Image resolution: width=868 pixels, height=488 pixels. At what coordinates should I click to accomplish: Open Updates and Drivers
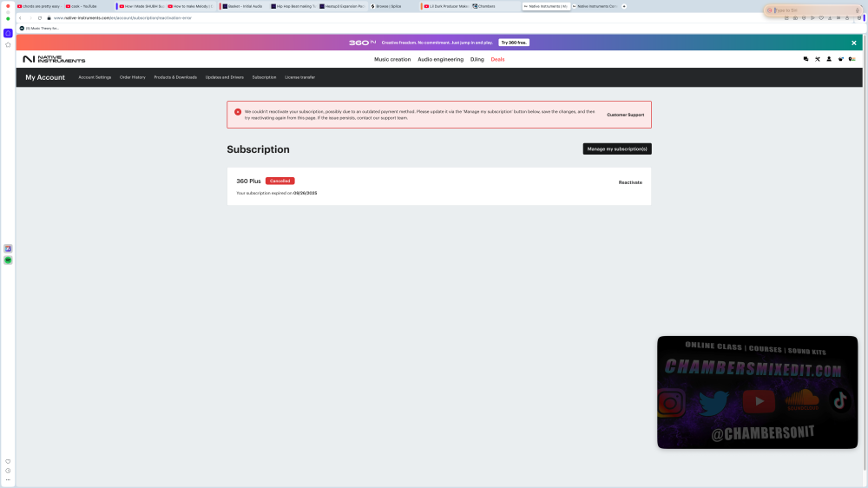pos(224,77)
